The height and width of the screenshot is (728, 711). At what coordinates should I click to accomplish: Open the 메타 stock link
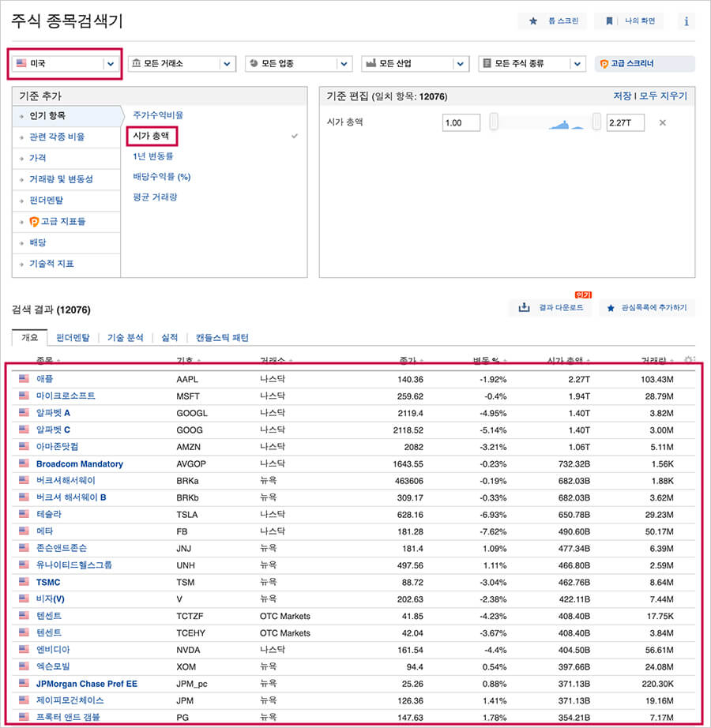[44, 531]
